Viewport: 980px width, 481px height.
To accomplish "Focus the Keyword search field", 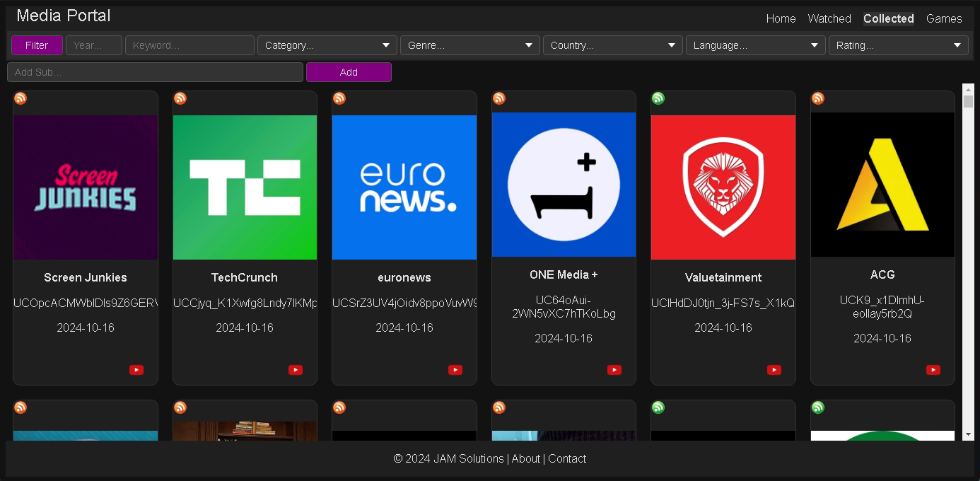I will point(189,45).
